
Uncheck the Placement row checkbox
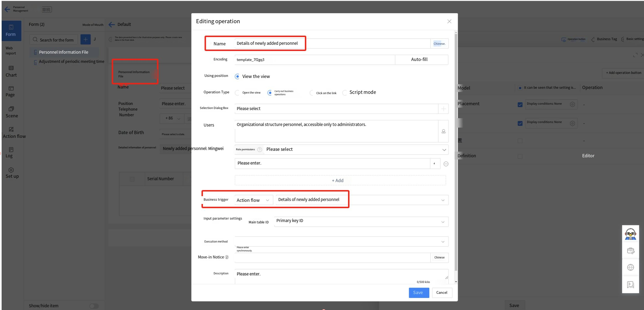(520, 105)
